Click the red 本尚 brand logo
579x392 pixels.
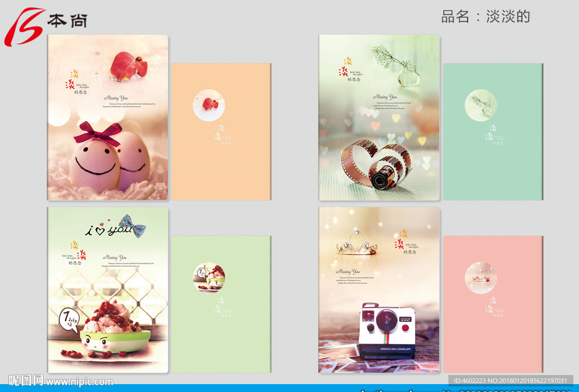[x=46, y=27]
